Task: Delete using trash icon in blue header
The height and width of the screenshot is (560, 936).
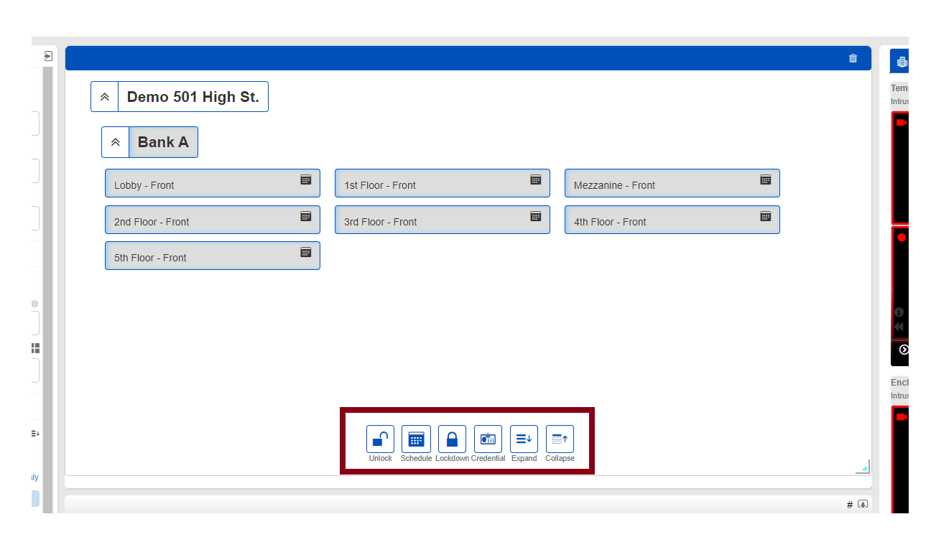Action: pos(853,58)
